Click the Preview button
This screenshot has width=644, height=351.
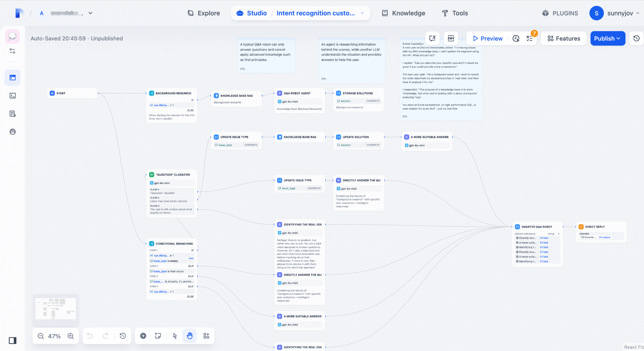[x=488, y=38]
